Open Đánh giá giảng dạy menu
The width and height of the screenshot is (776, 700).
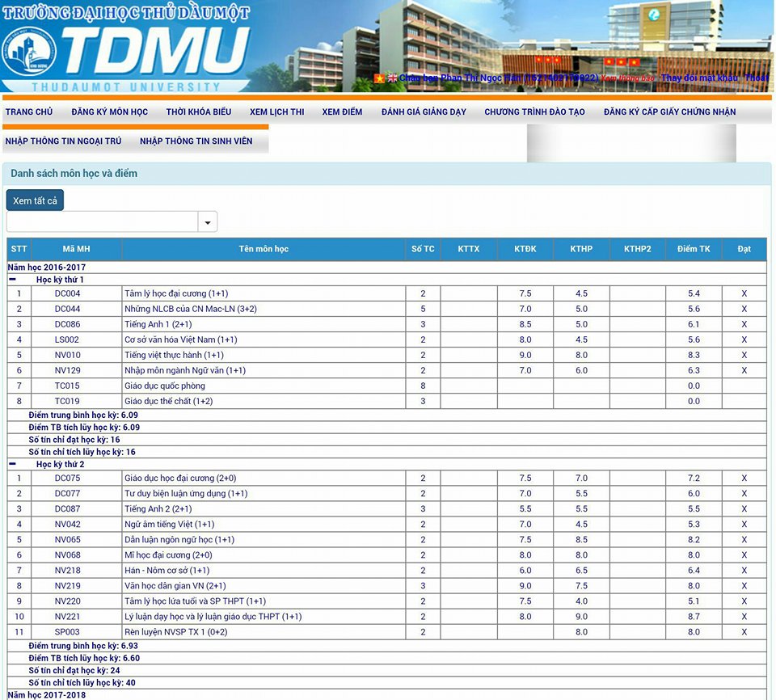pyautogui.click(x=424, y=112)
